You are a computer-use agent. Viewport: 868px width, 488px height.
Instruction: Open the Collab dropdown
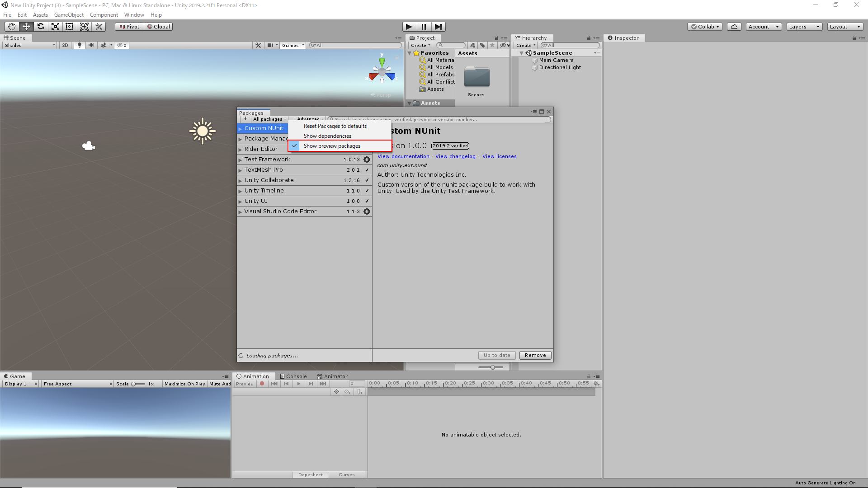coord(705,27)
